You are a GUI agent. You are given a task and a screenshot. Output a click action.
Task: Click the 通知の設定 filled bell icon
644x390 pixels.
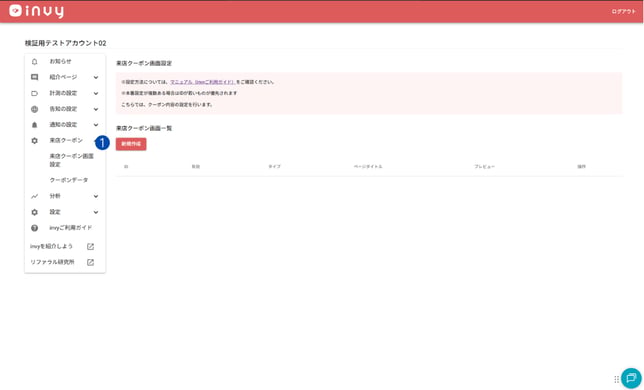pyautogui.click(x=34, y=125)
